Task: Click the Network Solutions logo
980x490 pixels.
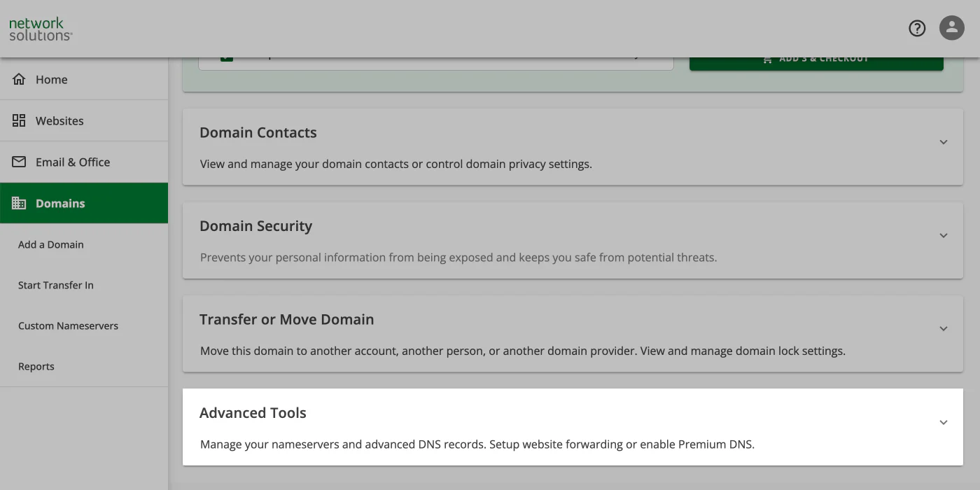Action: tap(39, 29)
